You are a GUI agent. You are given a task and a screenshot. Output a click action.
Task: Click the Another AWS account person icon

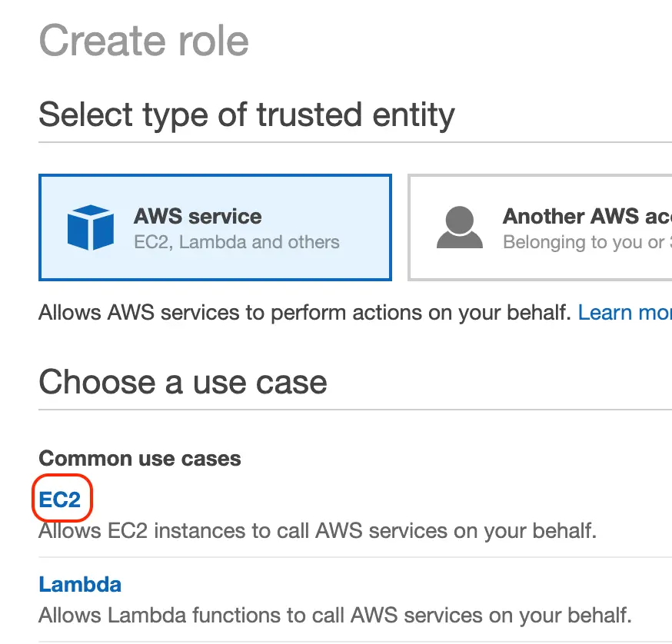tap(459, 227)
